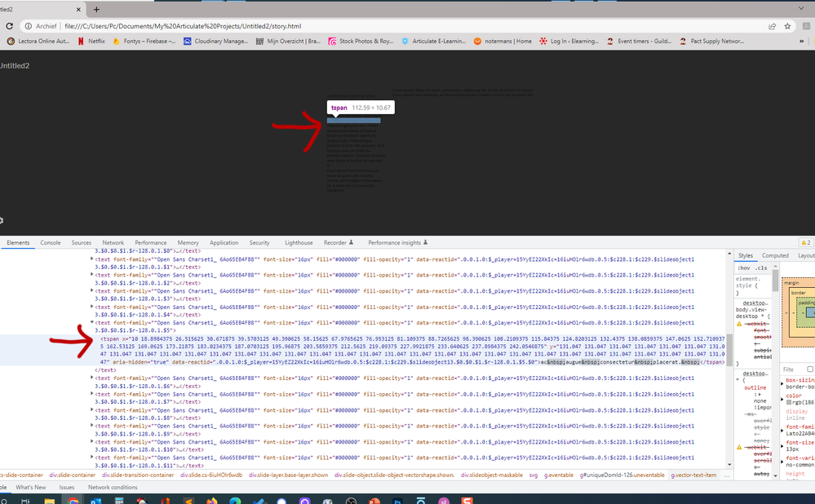Click g.vector-text-item breadcrumb

coord(693,475)
